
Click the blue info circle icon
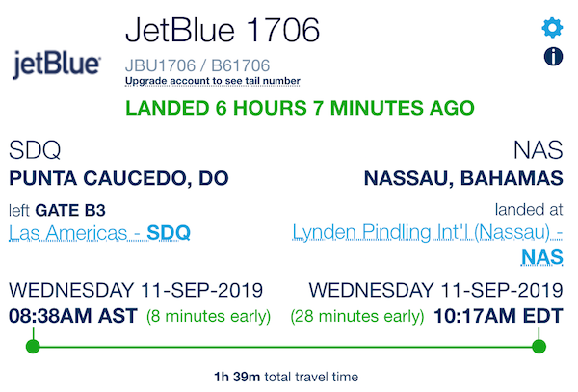click(x=553, y=57)
